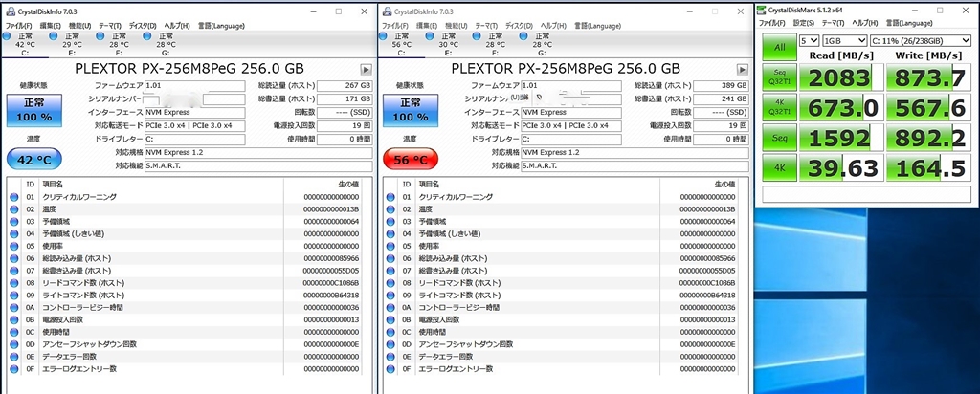
Task: Select disk E: status icon showing 30 °C
Action: coord(430,36)
